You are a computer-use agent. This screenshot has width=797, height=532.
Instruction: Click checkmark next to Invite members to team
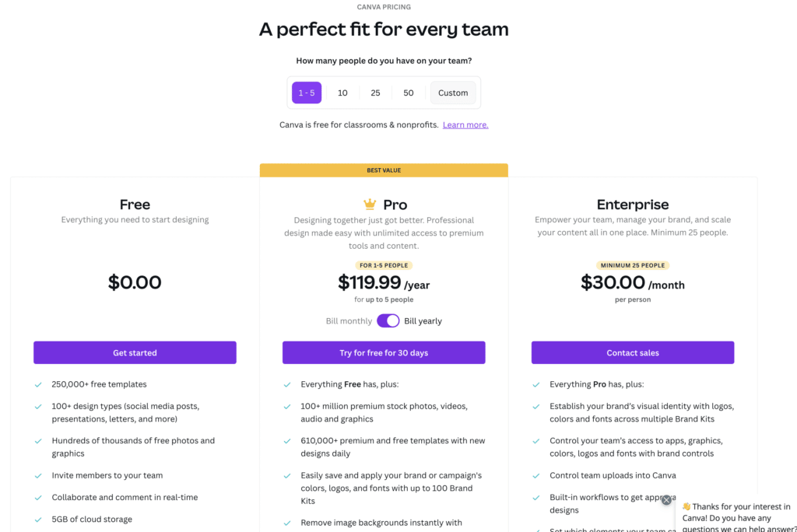38,475
